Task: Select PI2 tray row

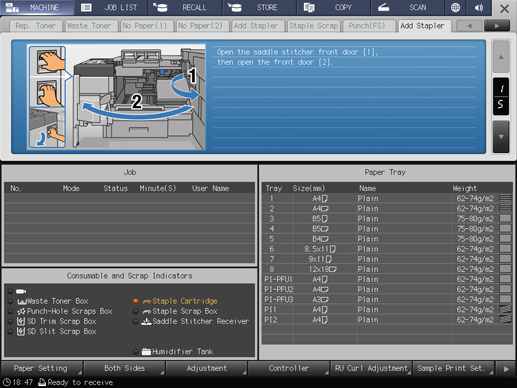Action: point(387,320)
